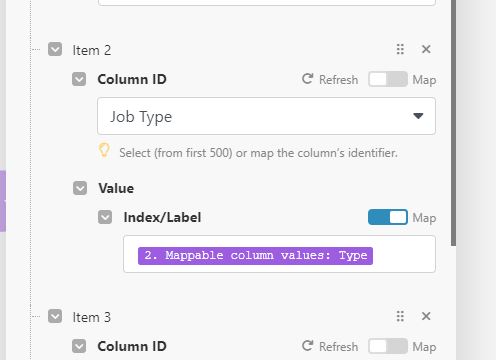
Task: Remove Item 3 with its X icon
Action: (426, 316)
